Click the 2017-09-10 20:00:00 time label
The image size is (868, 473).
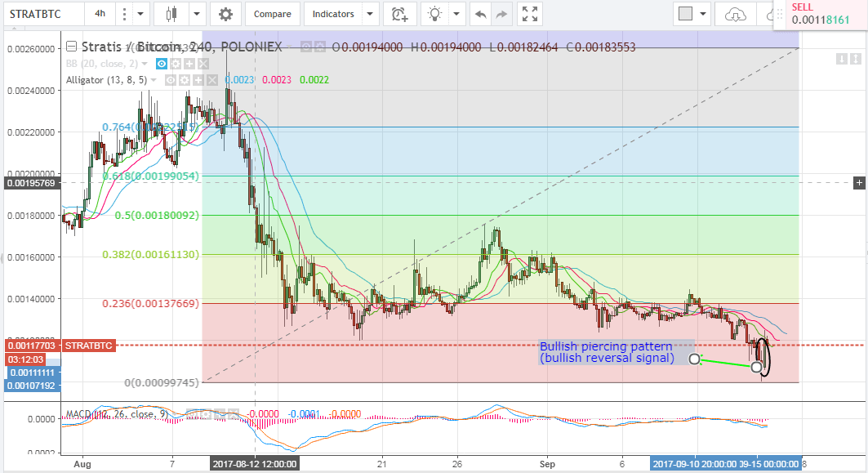695,464
